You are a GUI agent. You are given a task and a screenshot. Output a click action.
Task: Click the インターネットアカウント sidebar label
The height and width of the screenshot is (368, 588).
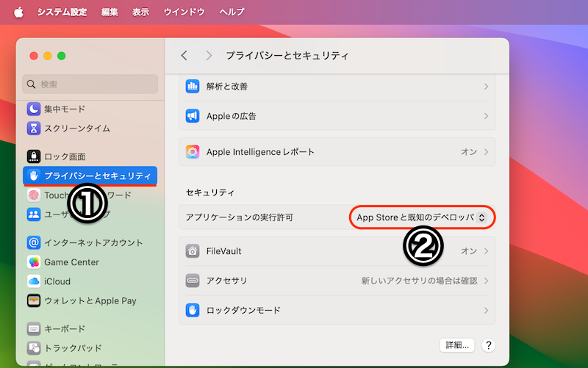93,242
